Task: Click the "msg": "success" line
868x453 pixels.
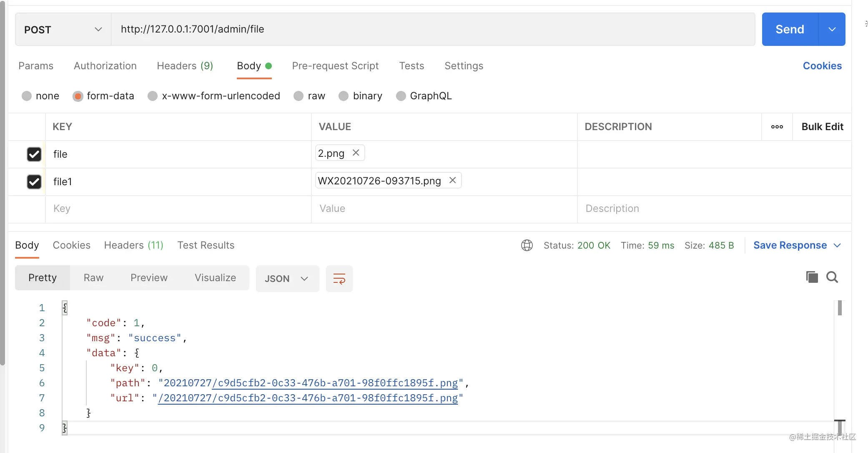Action: [x=137, y=338]
